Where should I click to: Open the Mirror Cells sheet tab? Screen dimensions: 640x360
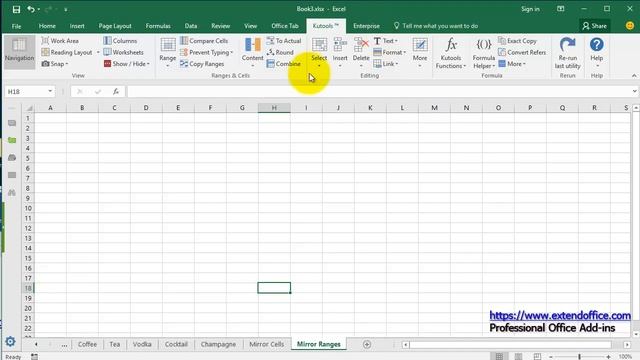pyautogui.click(x=267, y=344)
